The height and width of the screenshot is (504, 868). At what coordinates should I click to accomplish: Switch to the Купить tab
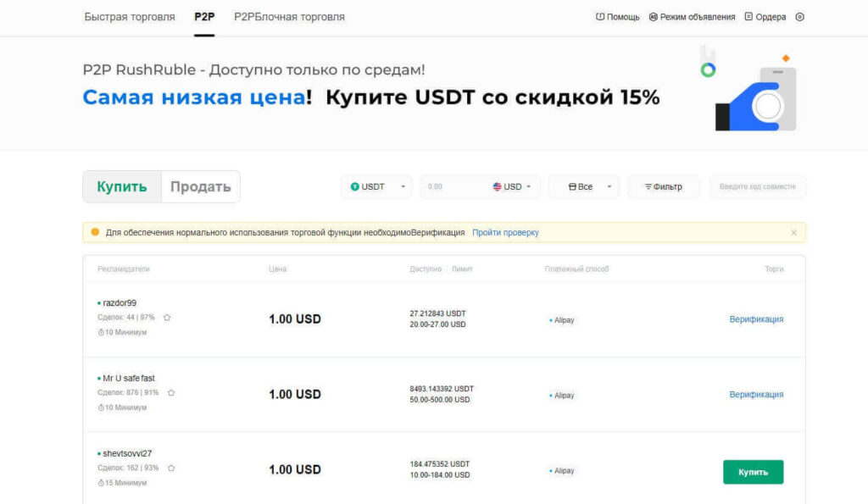pos(121,186)
